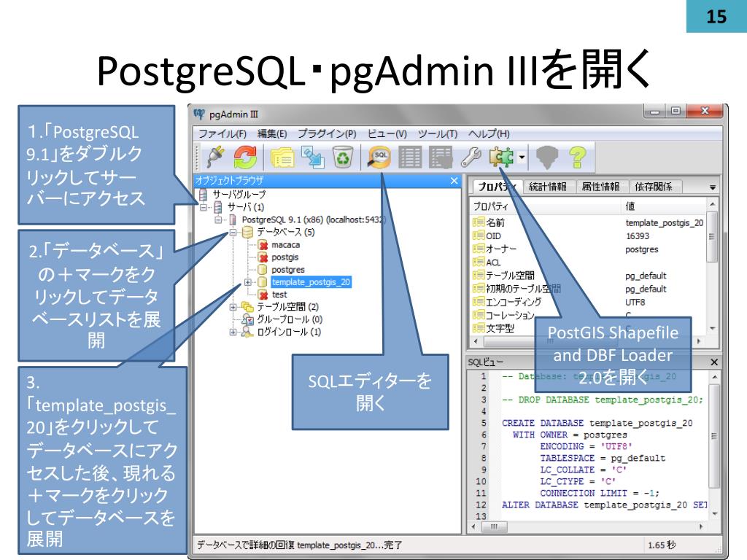This screenshot has height=560, width=747.
Task: Switch to the 統計情報 tab
Action: tap(548, 187)
